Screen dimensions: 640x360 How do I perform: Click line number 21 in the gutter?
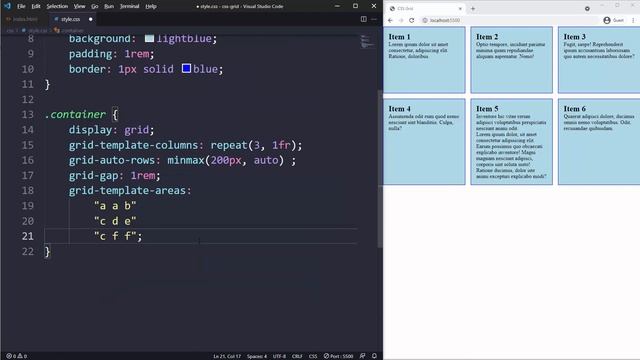28,236
